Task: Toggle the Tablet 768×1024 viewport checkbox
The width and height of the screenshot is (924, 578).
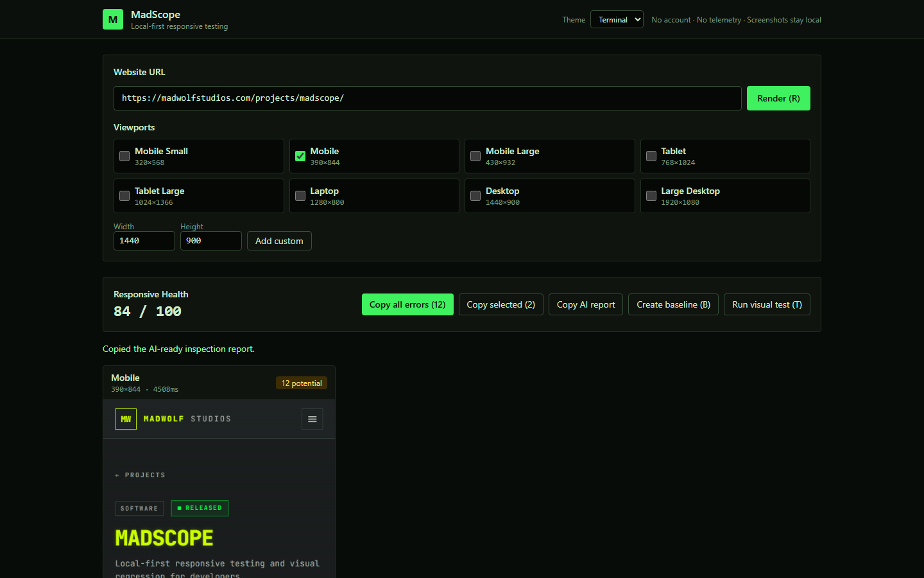Action: pyautogui.click(x=651, y=156)
